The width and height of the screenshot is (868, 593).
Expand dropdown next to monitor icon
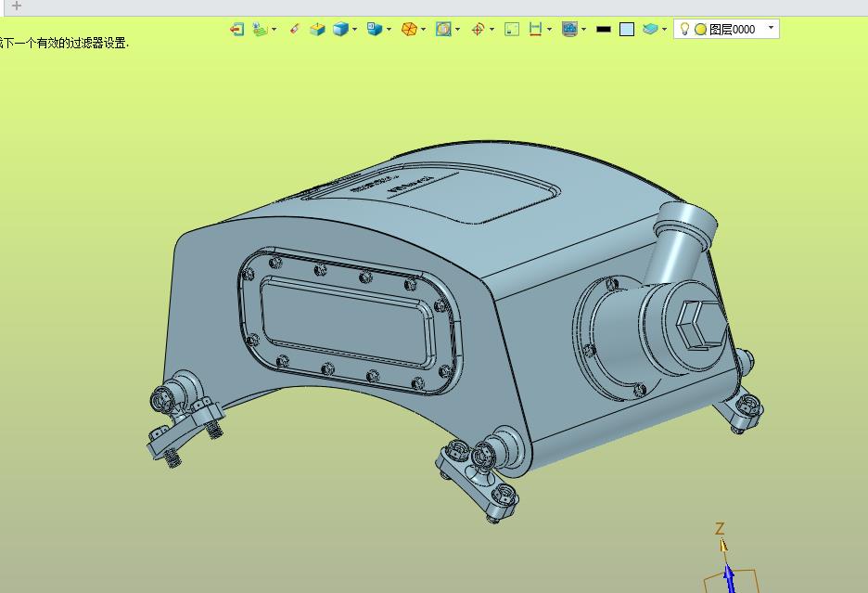583,30
